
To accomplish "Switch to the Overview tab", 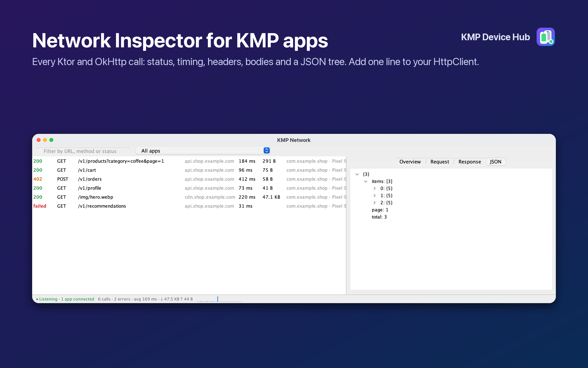I will pos(410,162).
